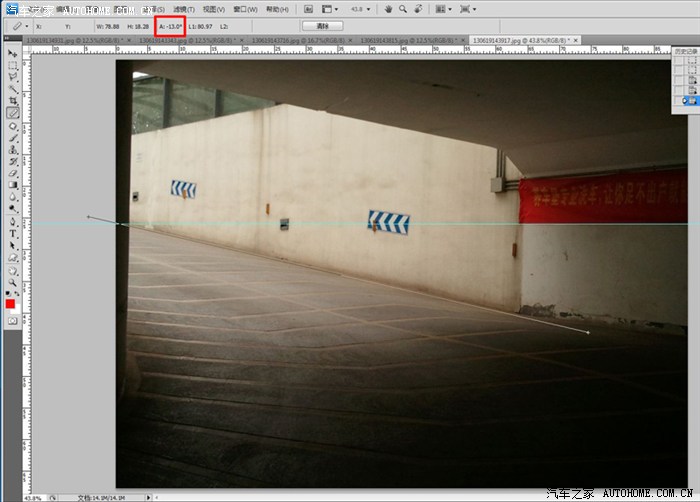Select the Custom Shape tool
Viewport: 700px width, 502px height.
pos(12,258)
